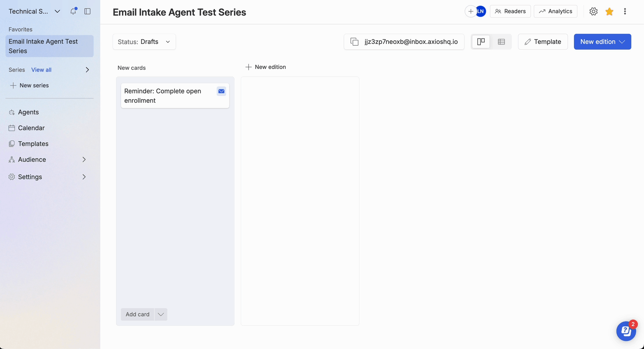Open series settings gear icon

[593, 11]
